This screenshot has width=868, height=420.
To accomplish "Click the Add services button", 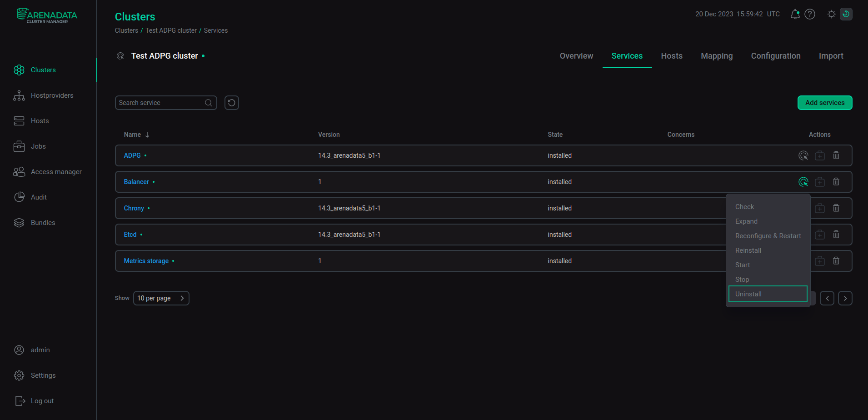I will pos(825,103).
